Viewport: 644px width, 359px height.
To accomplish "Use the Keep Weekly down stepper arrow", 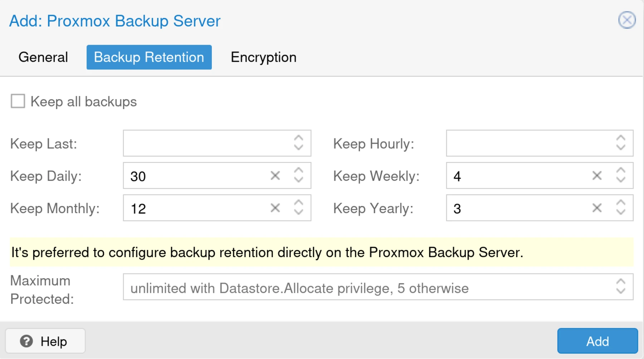I will [x=620, y=179].
